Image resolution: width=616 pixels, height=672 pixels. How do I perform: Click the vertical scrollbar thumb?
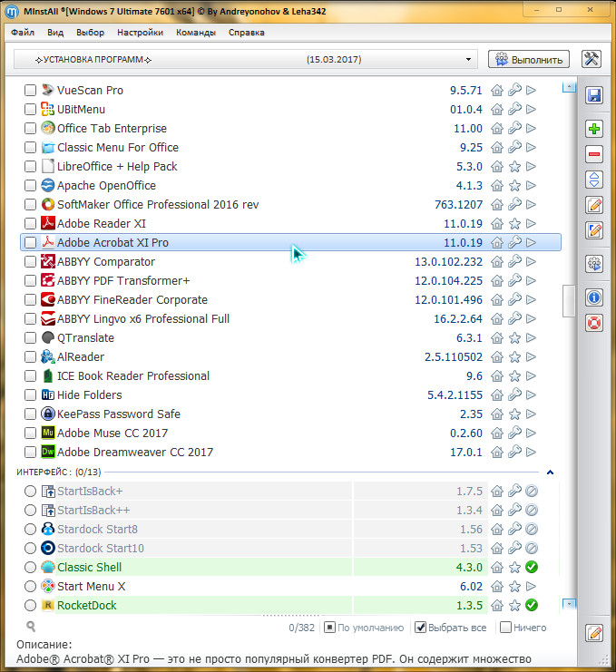tap(569, 301)
